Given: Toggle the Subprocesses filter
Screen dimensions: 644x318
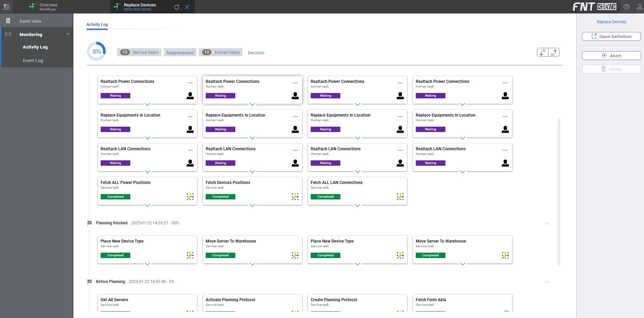Looking at the screenshot, I should pos(180,53).
